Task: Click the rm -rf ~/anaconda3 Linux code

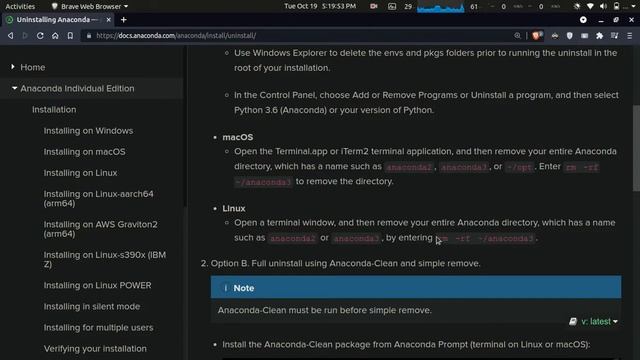Action: (485, 238)
